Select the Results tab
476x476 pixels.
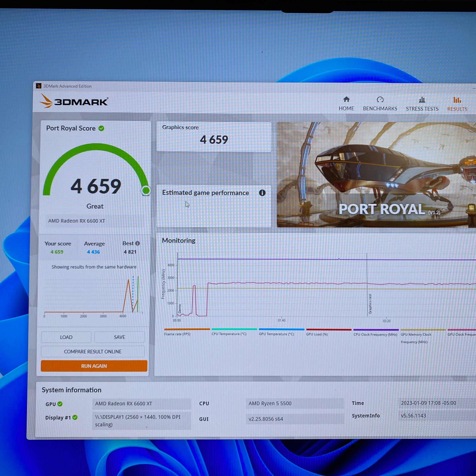point(457,104)
